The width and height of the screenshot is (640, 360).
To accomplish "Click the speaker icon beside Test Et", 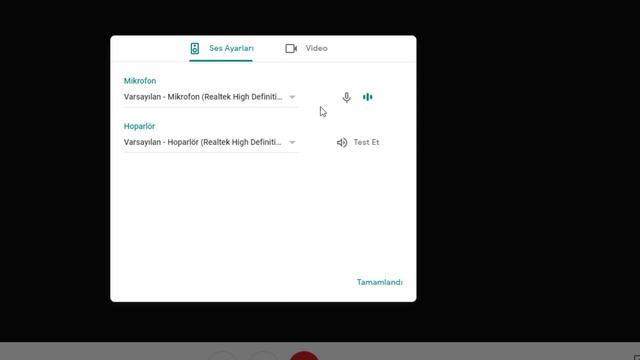I will (x=342, y=142).
